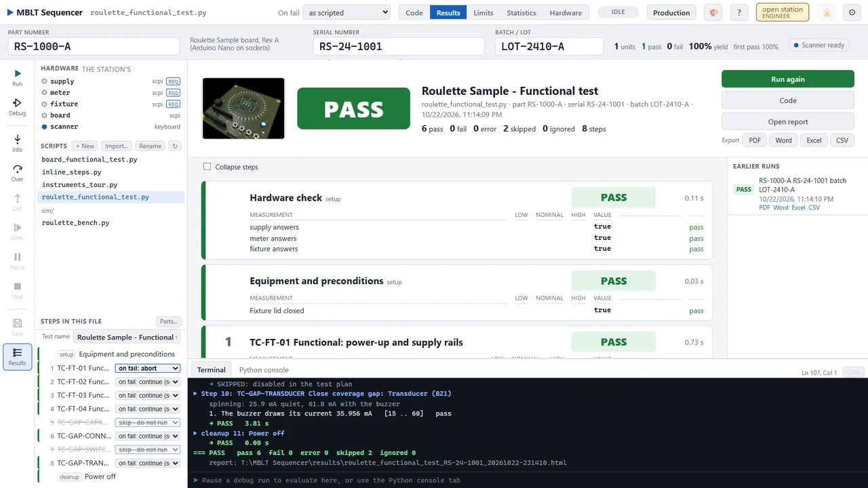Click the board hardware status dot
The width and height of the screenshot is (868, 488).
44,115
